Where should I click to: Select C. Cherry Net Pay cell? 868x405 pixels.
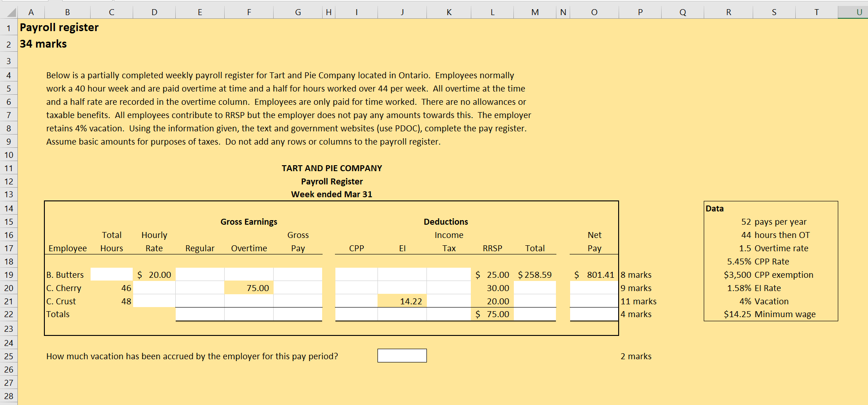[594, 288]
